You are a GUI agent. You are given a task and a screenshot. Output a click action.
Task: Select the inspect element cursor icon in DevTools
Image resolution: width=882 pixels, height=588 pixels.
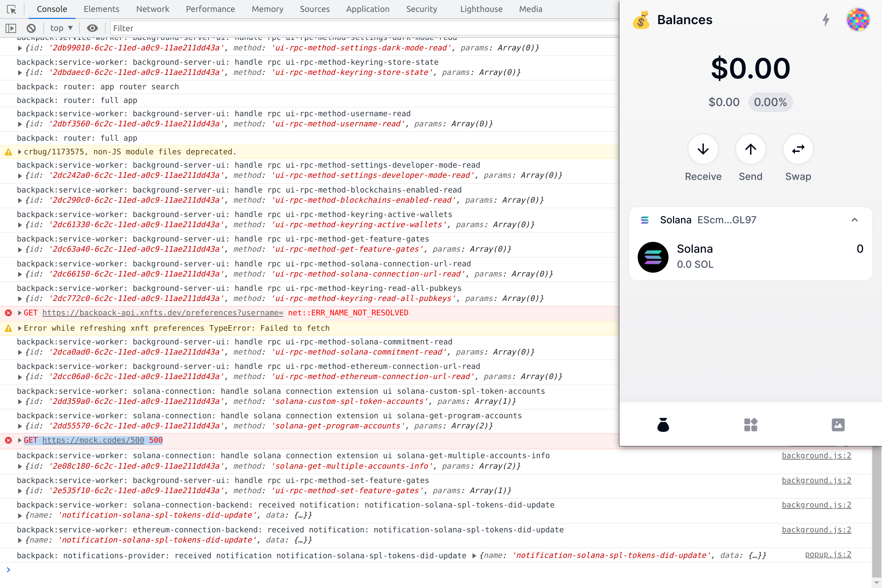pyautogui.click(x=12, y=9)
